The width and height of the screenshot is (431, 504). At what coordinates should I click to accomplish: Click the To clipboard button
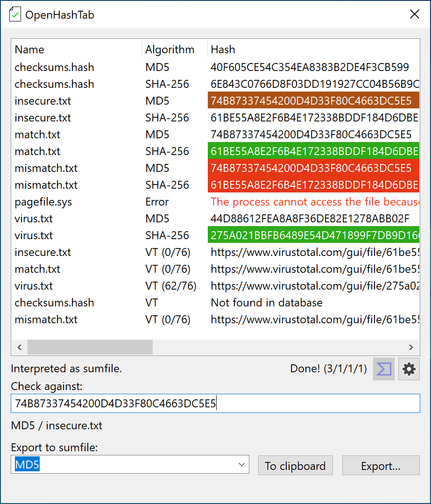[295, 465]
